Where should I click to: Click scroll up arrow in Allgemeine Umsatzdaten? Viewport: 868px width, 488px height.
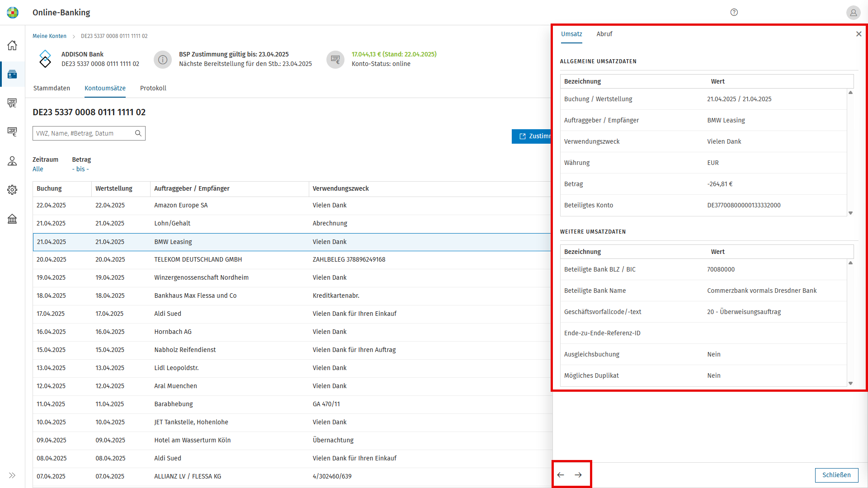click(850, 93)
